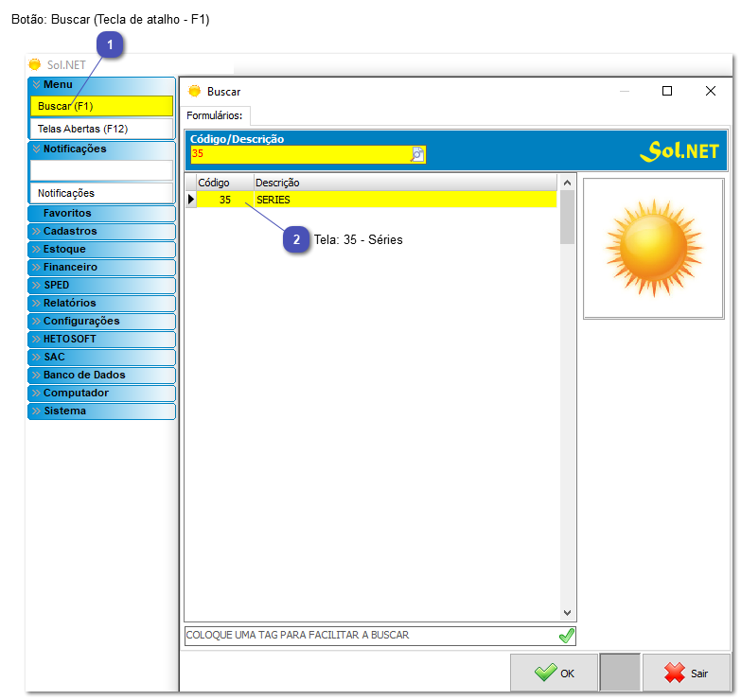The width and height of the screenshot is (741, 700).
Task: Click the blank gray button between OK and Sair
Action: pos(620,674)
